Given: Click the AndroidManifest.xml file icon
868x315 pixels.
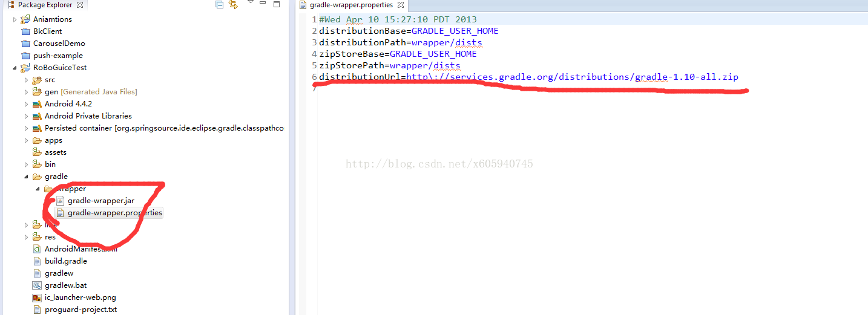Looking at the screenshot, I should 37,249.
